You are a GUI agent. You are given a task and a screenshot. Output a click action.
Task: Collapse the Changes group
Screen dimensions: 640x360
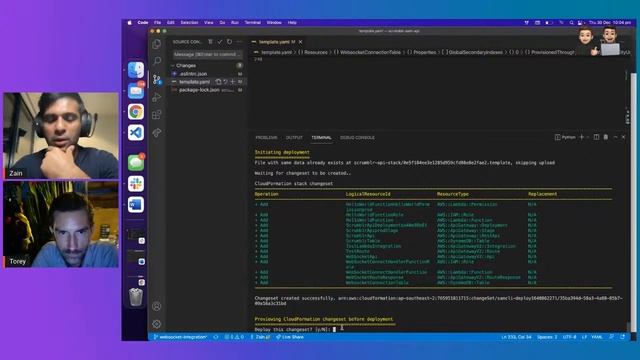click(186, 65)
